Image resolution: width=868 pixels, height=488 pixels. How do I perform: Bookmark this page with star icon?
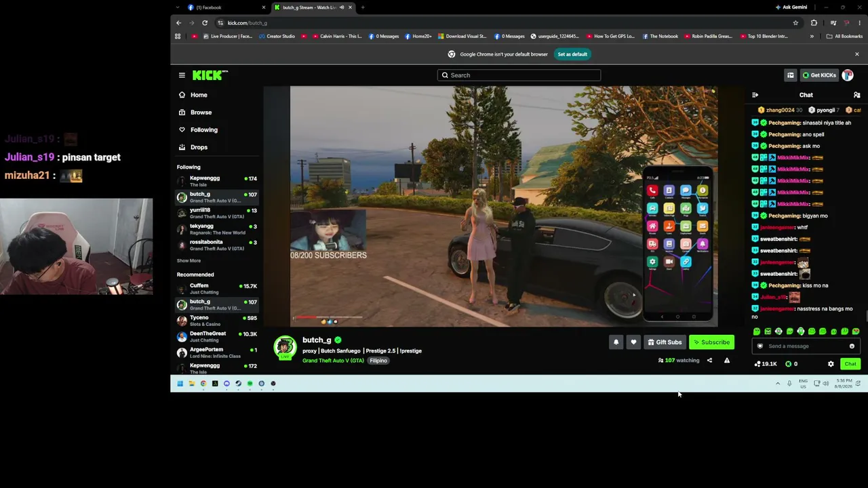[795, 23]
